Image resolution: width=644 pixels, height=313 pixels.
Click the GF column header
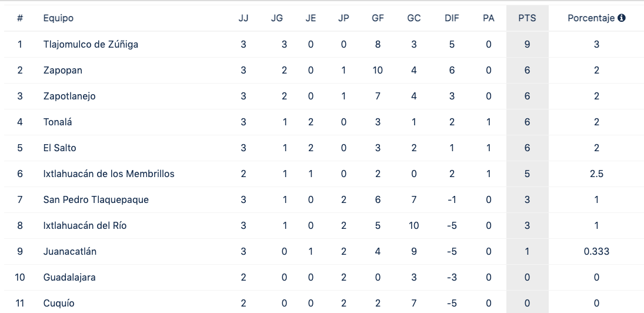(x=378, y=18)
